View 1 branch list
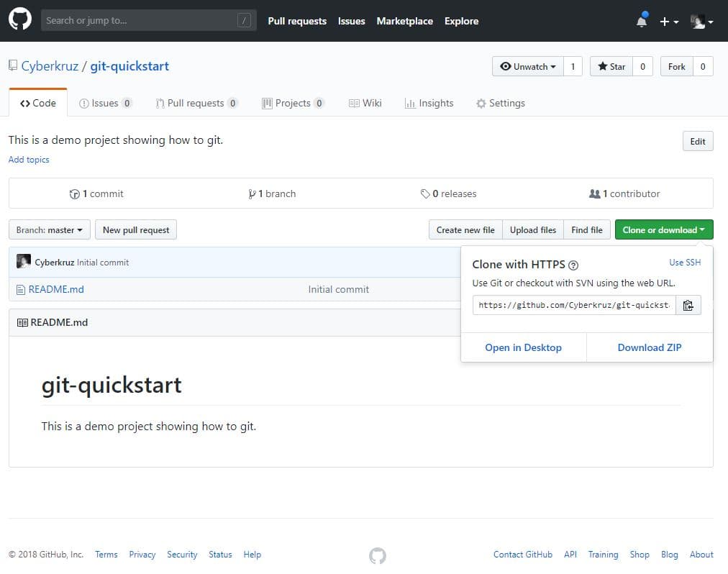 pos(272,193)
